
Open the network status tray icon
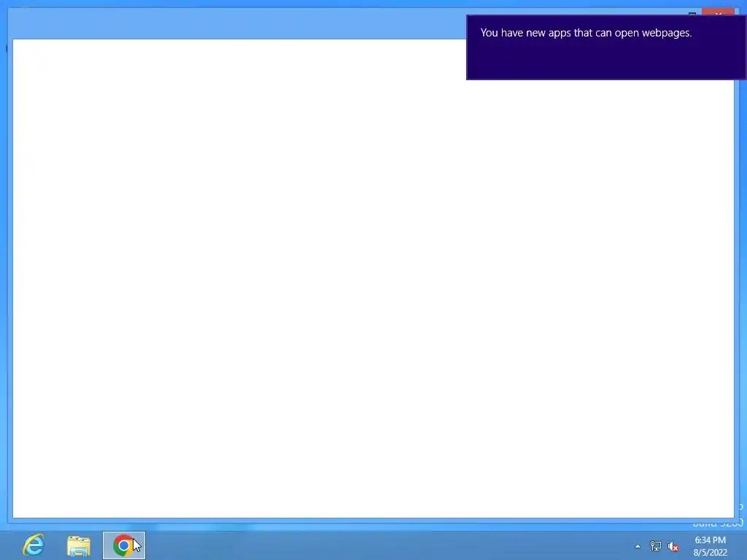pyautogui.click(x=656, y=546)
